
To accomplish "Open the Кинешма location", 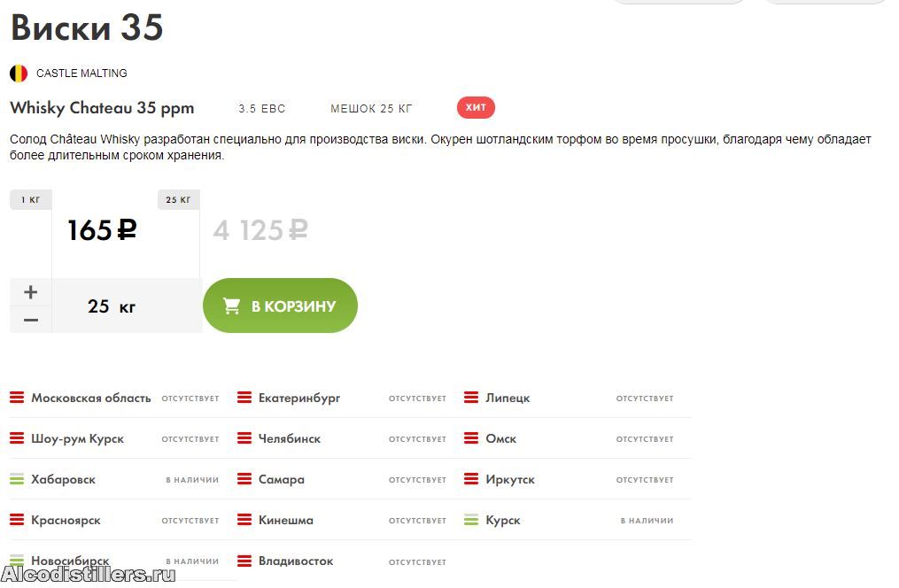I will pos(286,520).
